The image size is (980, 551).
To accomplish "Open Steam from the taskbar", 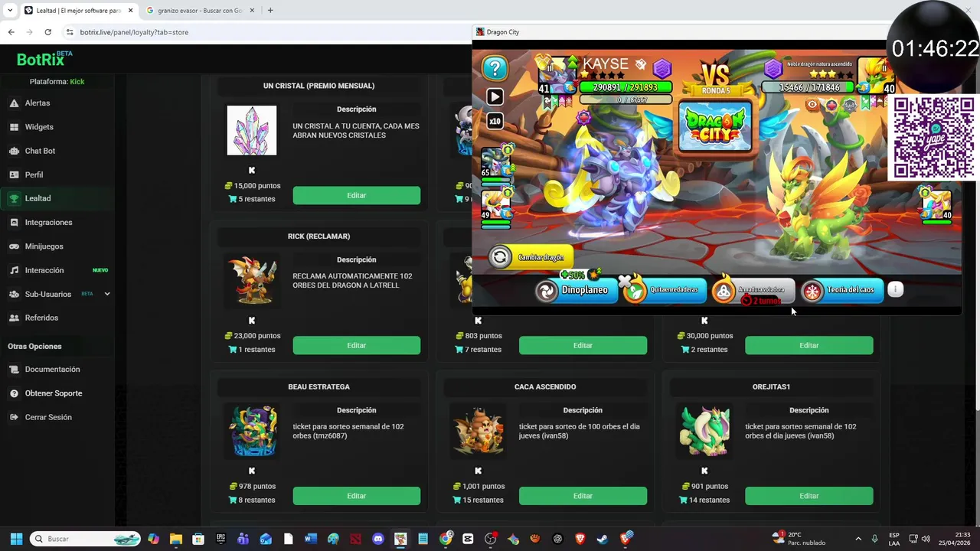I will (603, 539).
